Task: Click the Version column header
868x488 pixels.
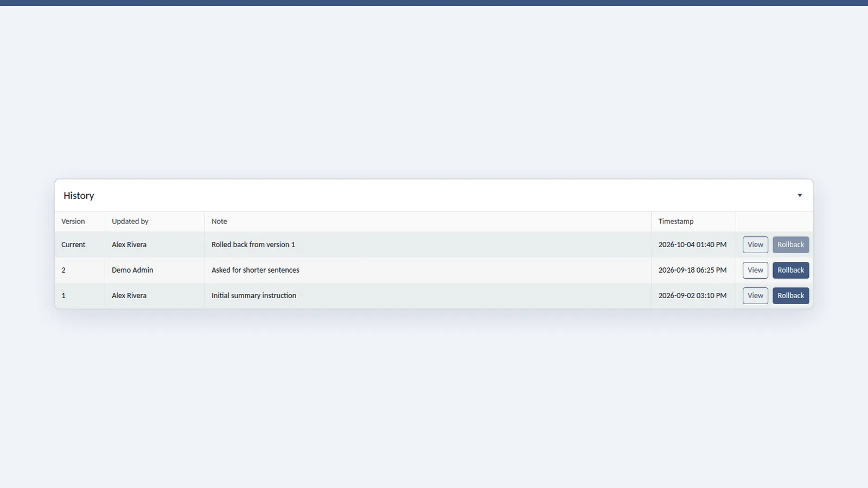Action: tap(73, 221)
